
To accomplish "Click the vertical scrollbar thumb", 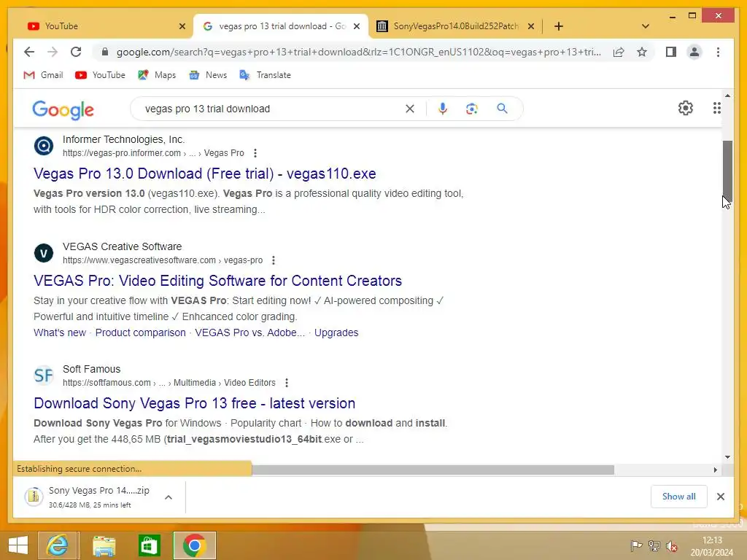I will click(727, 171).
